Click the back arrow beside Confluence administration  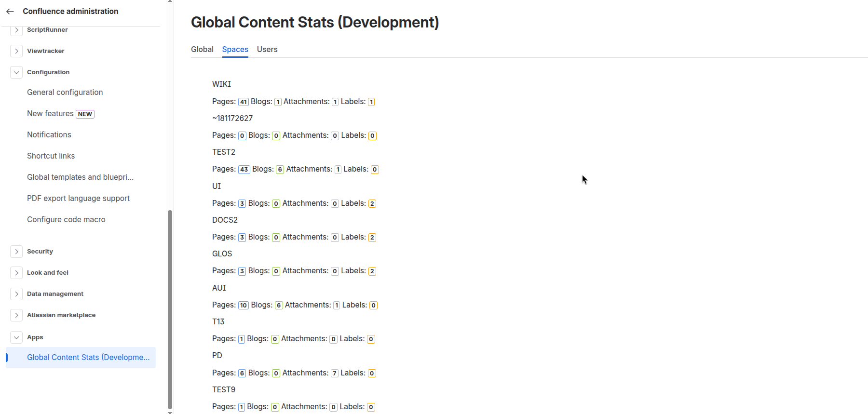click(x=10, y=12)
